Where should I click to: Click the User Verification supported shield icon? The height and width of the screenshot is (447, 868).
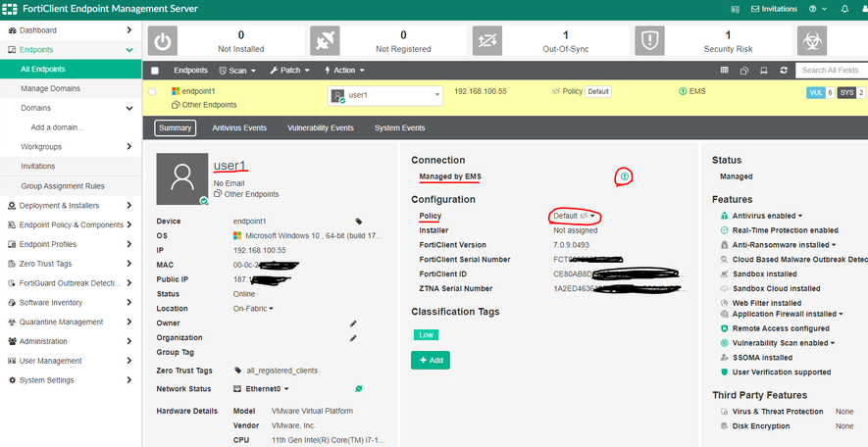tap(724, 372)
